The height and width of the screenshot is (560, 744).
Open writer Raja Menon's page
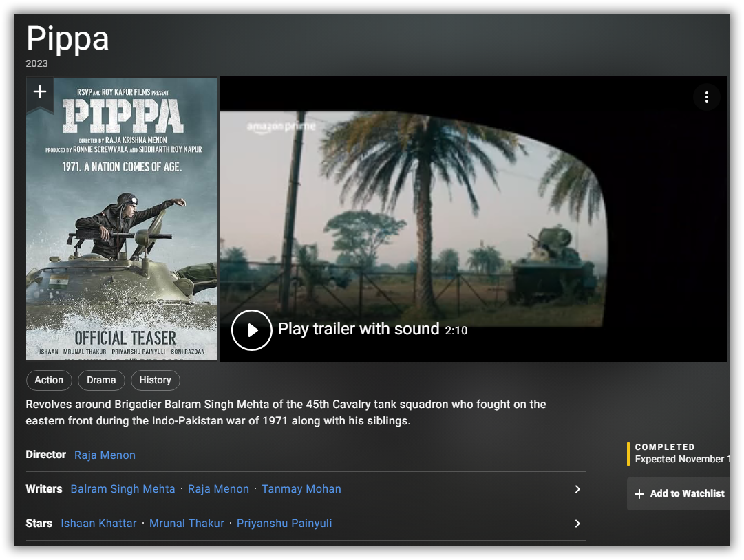coord(218,489)
